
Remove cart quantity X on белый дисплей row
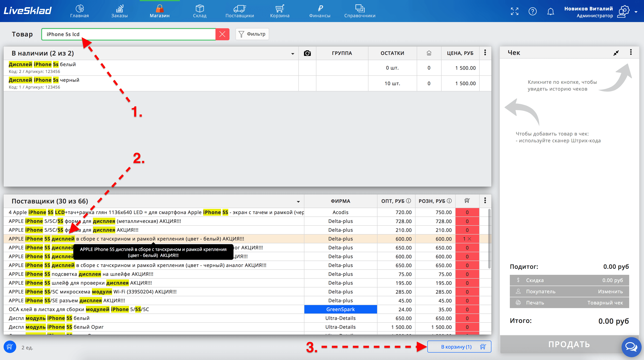[x=470, y=239]
